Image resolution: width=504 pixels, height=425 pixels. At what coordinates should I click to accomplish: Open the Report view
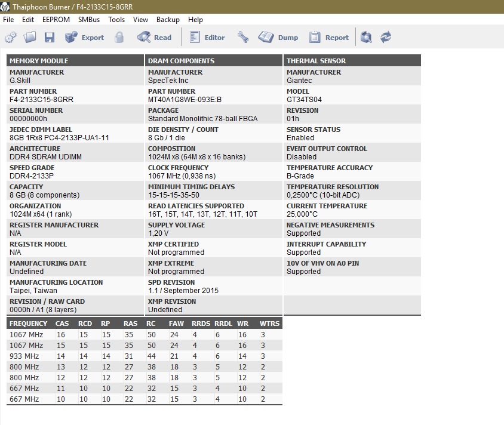[x=329, y=37]
